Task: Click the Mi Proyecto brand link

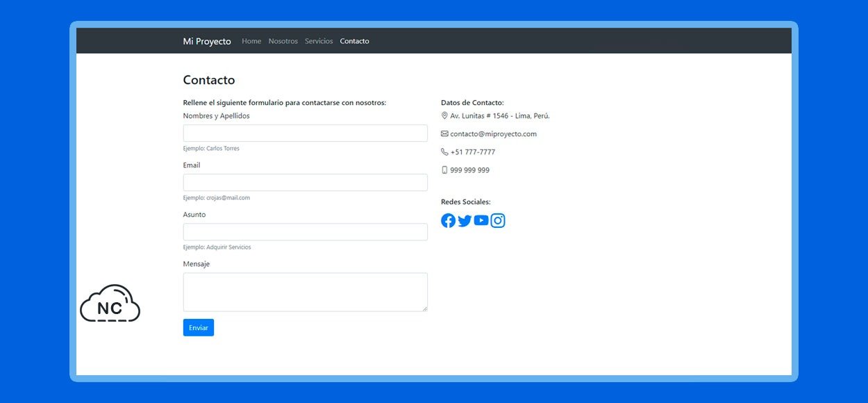Action: pos(207,41)
